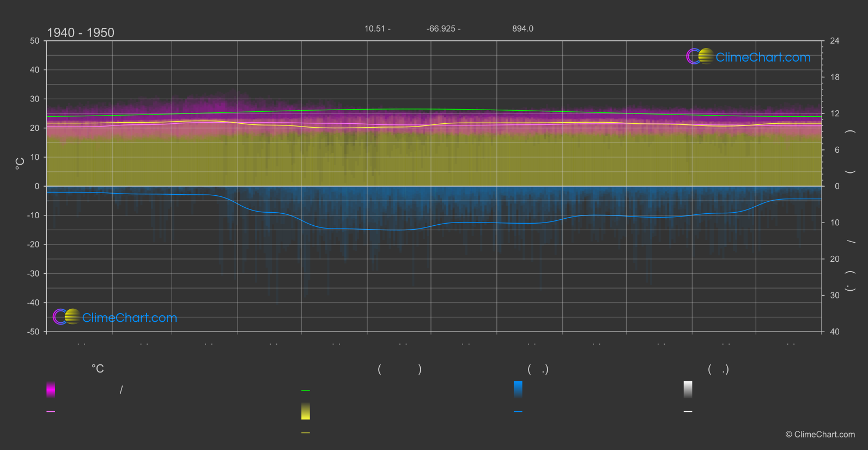Click the ClimeChart.com logo in top-right corner

click(748, 57)
